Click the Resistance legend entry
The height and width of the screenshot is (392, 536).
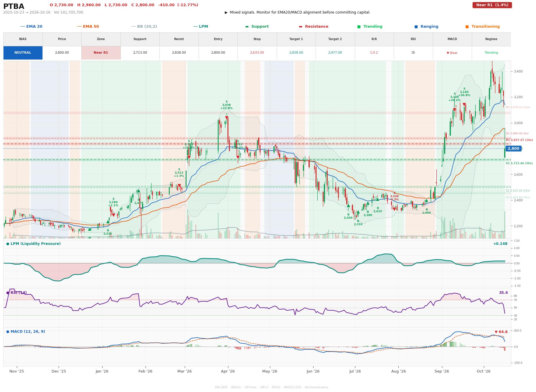pyautogui.click(x=314, y=27)
